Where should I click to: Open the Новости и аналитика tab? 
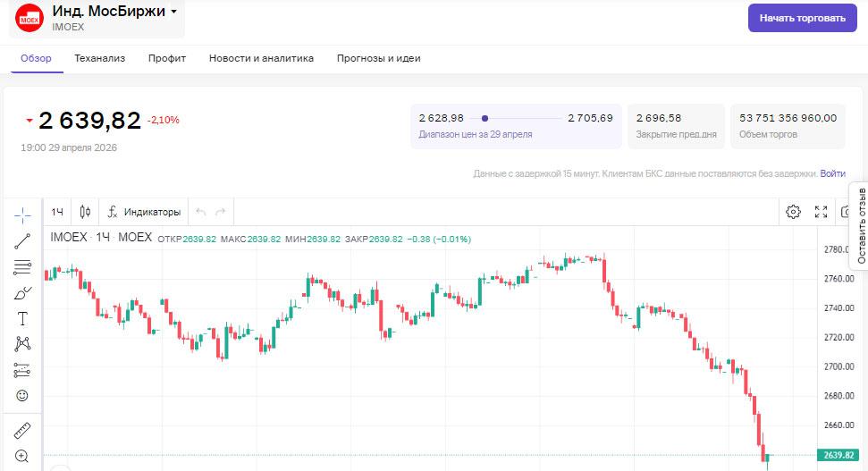coord(261,58)
